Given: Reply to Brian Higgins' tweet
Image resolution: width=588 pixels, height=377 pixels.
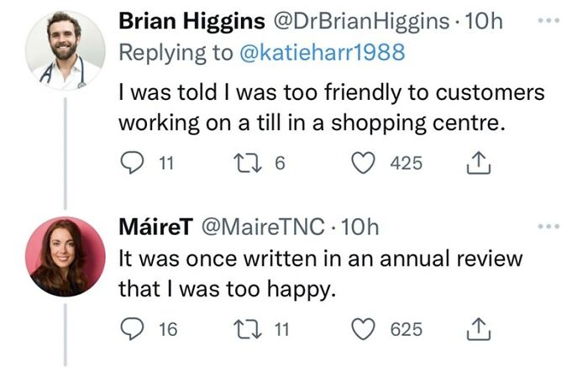Looking at the screenshot, I should point(129,162).
